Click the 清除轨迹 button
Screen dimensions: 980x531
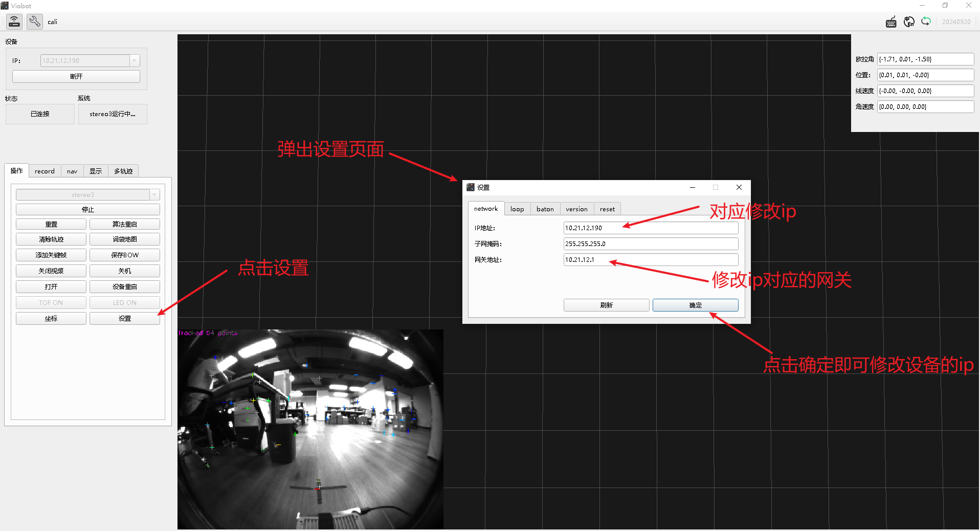(51, 239)
